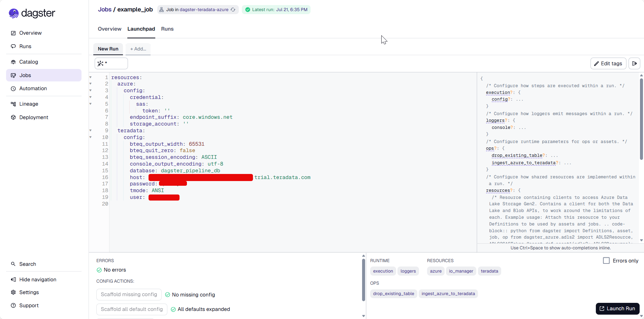The height and width of the screenshot is (319, 644).
Task: Collapse the sas block on line 5
Action: tap(91, 104)
